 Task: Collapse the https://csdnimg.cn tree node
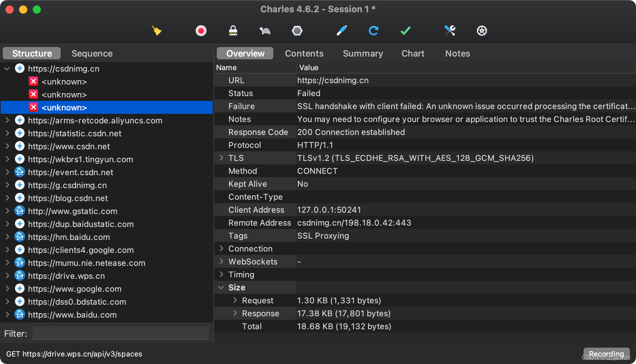7,69
